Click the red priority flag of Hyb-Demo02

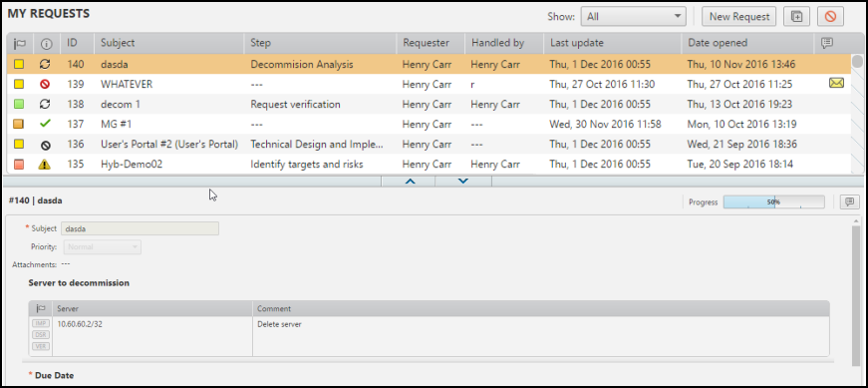(19, 164)
